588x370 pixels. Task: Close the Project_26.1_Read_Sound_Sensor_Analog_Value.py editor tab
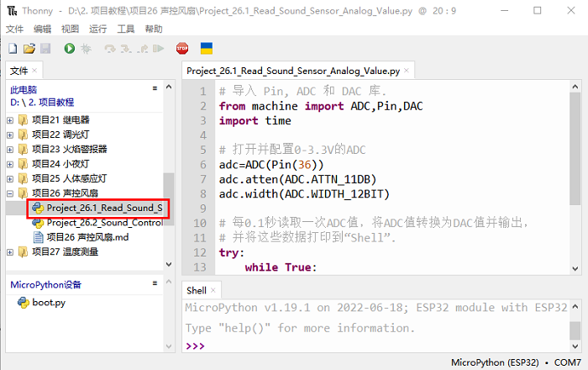(407, 71)
